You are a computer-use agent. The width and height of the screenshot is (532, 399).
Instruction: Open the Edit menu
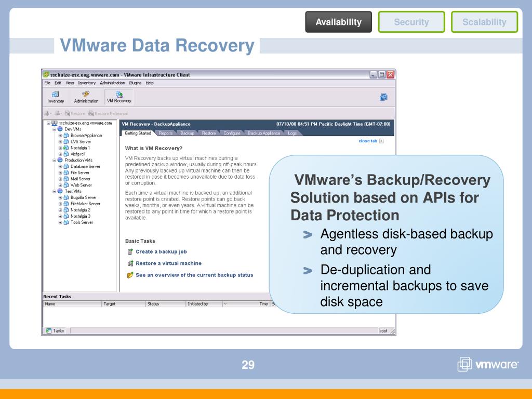pyautogui.click(x=58, y=83)
